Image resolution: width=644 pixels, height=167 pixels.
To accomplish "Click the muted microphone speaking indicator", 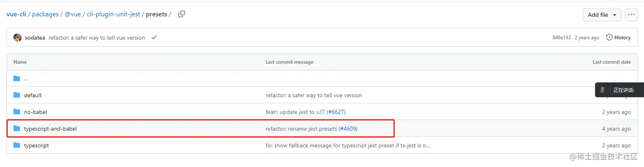I will click(x=603, y=90).
